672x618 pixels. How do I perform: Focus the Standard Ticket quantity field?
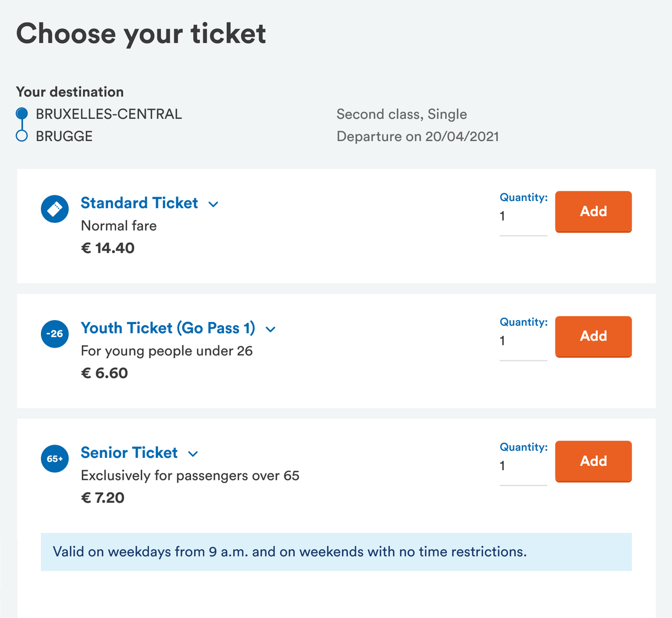pyautogui.click(x=523, y=217)
